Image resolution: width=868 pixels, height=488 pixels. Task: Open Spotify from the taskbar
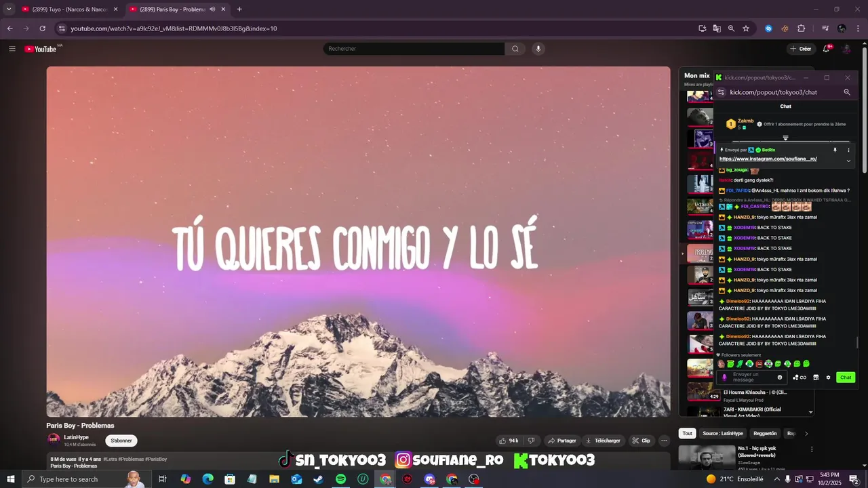tap(340, 479)
